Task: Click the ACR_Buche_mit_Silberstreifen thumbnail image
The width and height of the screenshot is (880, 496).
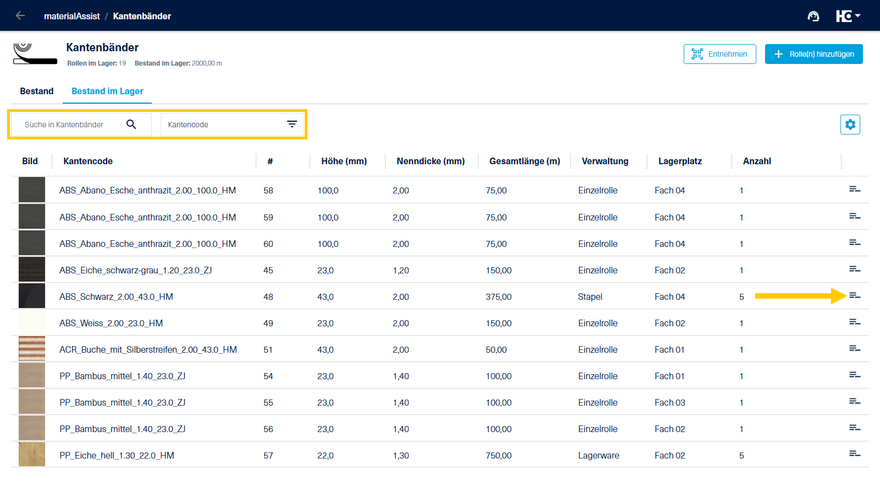Action: 32,349
